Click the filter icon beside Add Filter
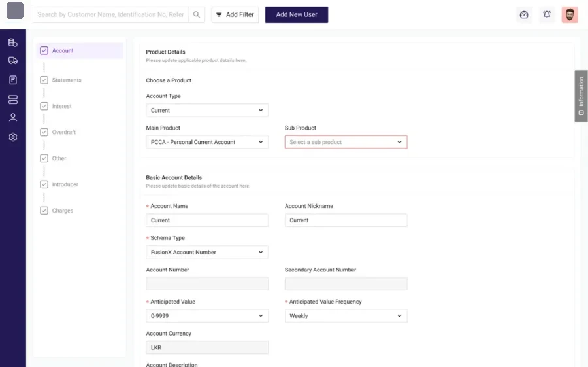588x367 pixels. tap(219, 14)
